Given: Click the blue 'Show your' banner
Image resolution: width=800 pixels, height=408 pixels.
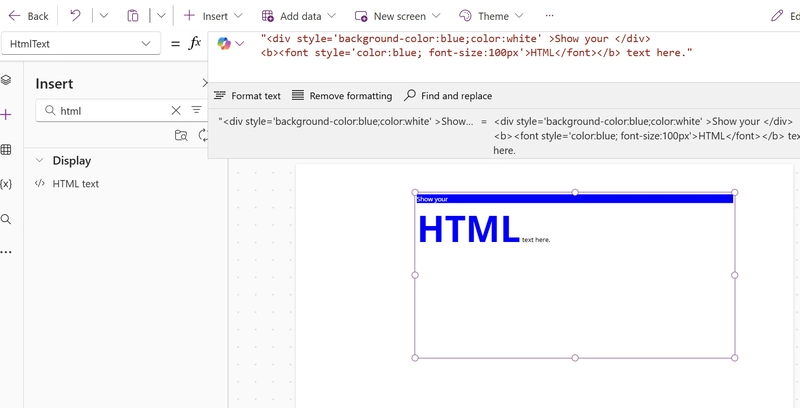Looking at the screenshot, I should (x=574, y=199).
